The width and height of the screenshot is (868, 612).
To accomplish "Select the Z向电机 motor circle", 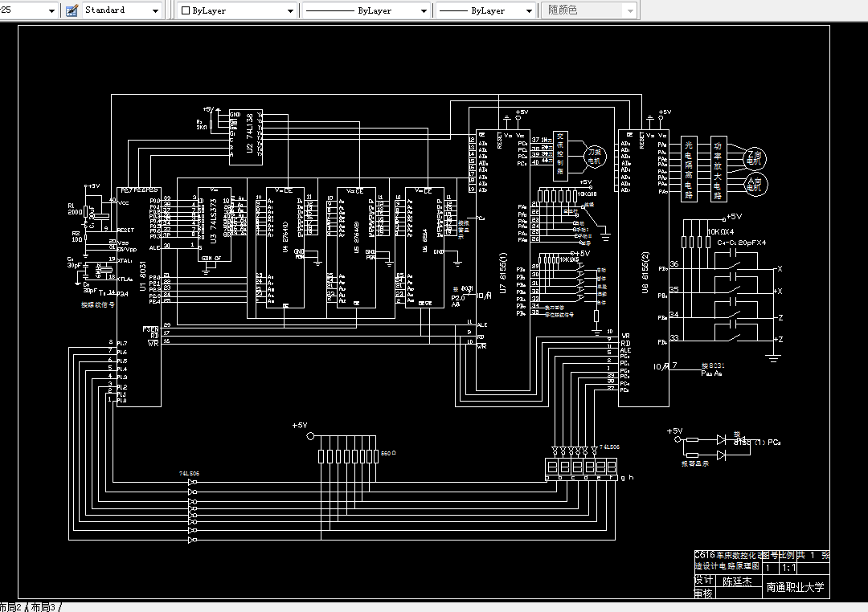I will pos(754,157).
